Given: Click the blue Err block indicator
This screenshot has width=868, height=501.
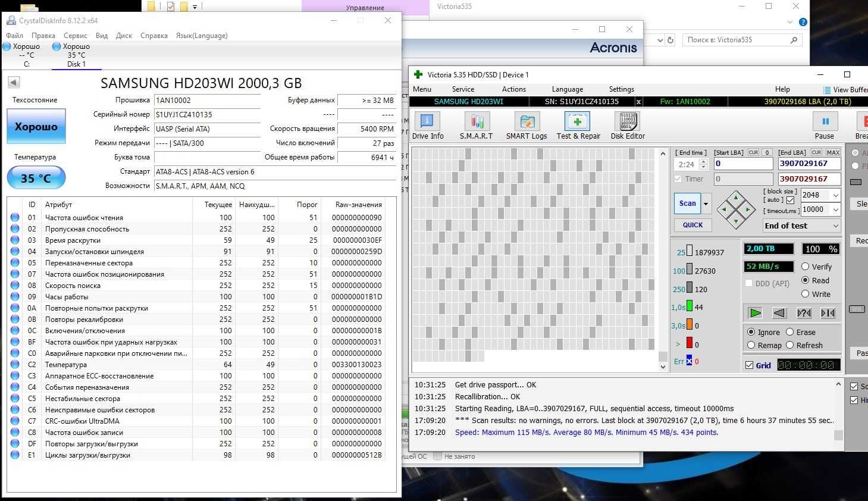Looking at the screenshot, I should [x=689, y=361].
